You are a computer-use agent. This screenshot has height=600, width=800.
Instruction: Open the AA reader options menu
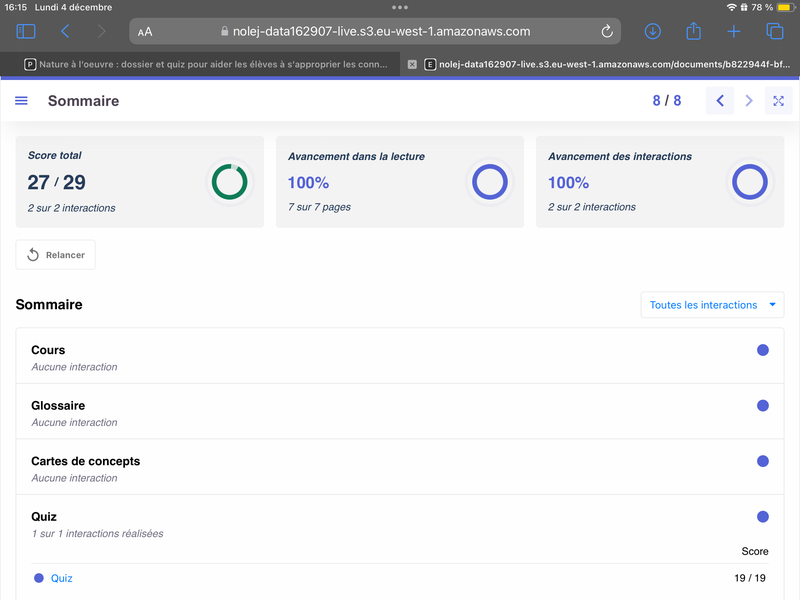(x=146, y=32)
